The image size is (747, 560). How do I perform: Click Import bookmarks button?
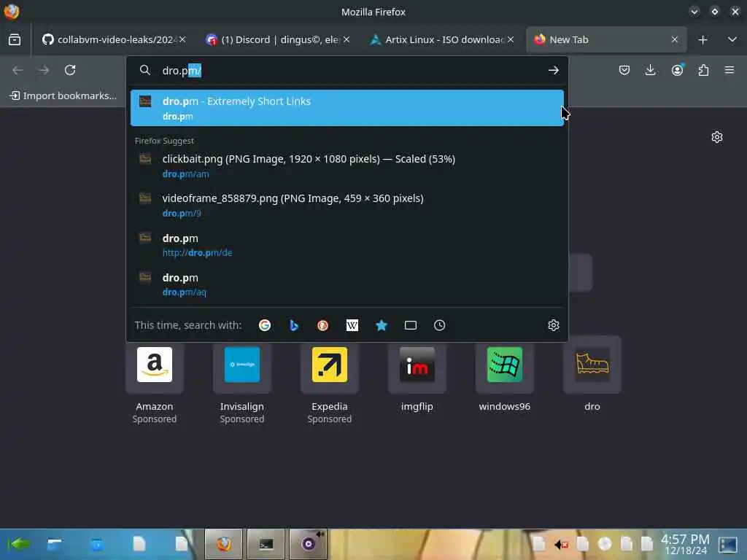pyautogui.click(x=63, y=96)
